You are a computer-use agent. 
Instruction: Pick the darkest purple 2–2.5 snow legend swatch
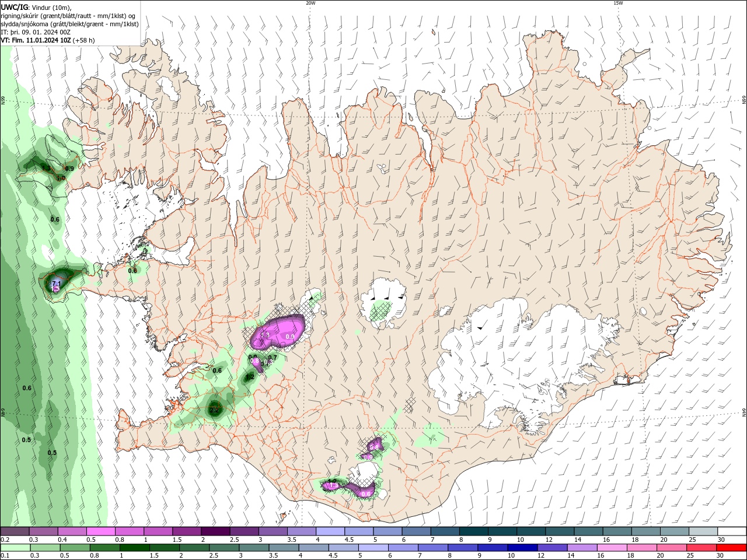point(215,531)
